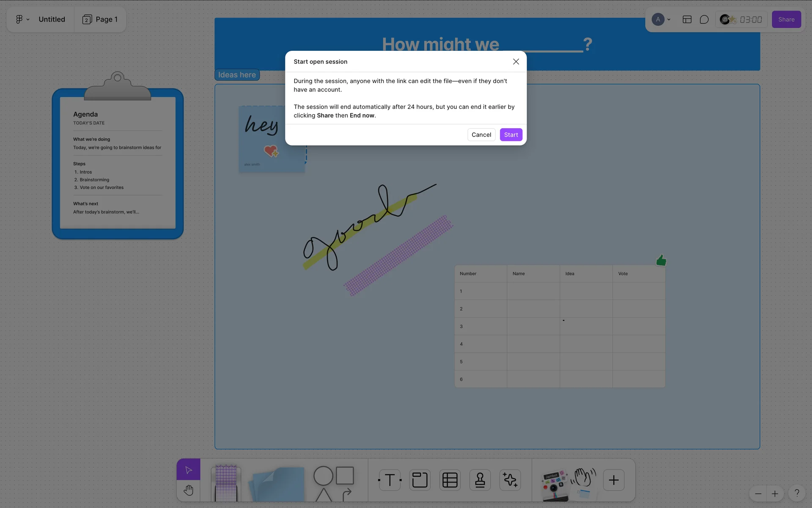This screenshot has height=508, width=812.
Task: Insert a Table from toolbar
Action: [x=450, y=480]
